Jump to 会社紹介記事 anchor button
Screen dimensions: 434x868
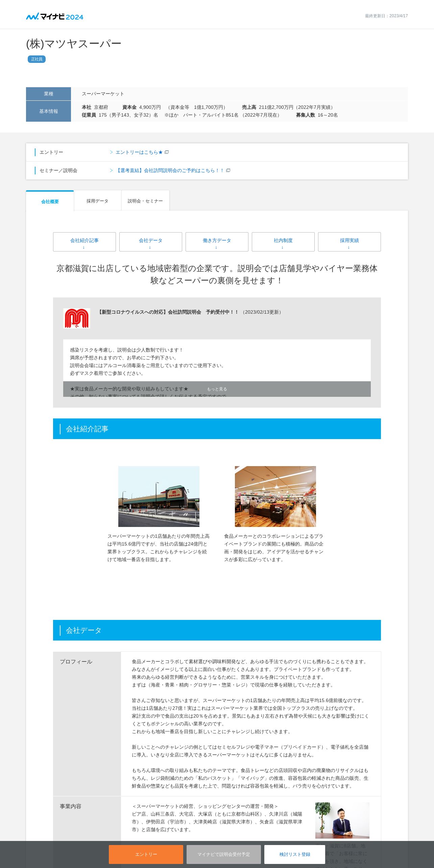(85, 242)
